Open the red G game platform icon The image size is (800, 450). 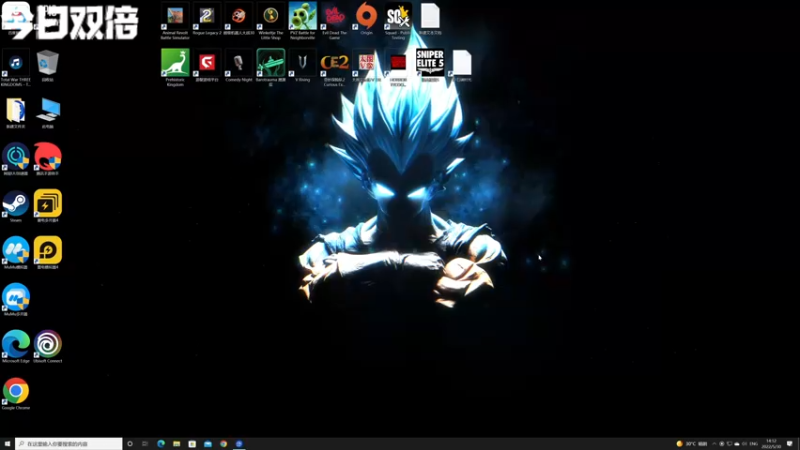207,65
